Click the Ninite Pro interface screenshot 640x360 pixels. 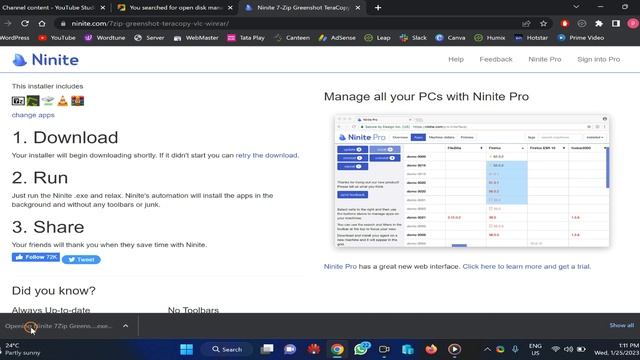point(472,181)
